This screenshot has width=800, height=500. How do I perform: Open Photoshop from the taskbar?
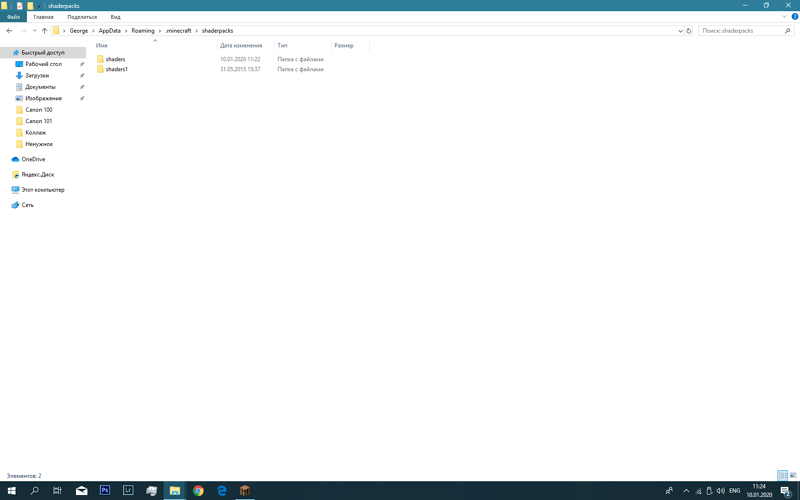[x=105, y=491]
